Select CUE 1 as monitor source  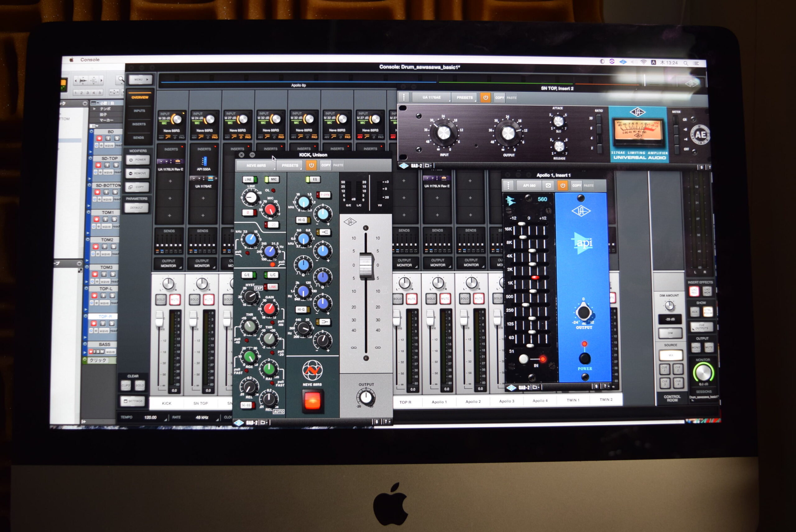pyautogui.click(x=664, y=368)
